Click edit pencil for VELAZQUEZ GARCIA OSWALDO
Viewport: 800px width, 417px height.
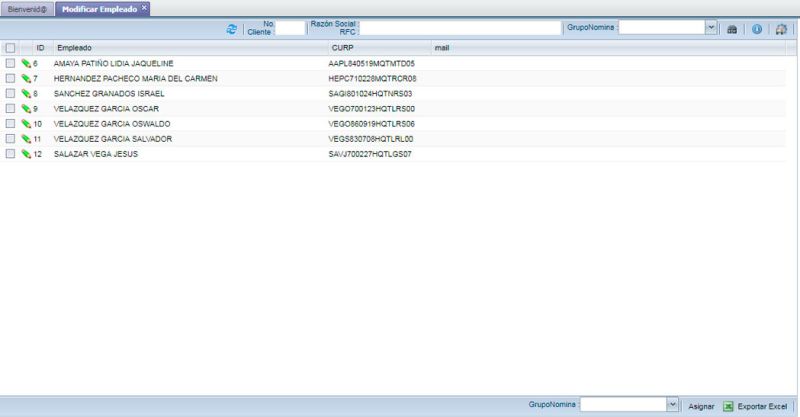click(x=26, y=124)
